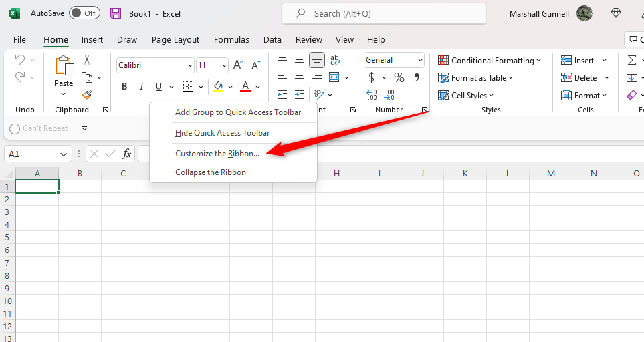
Task: Click the Insert Function fx icon
Action: pyautogui.click(x=126, y=154)
